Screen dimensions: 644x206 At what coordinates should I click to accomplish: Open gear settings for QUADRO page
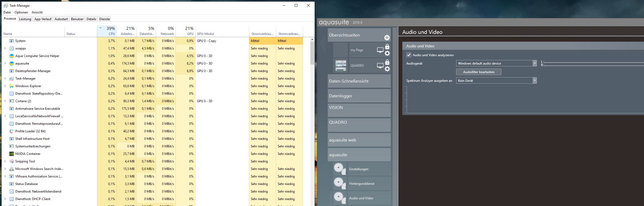(387, 69)
